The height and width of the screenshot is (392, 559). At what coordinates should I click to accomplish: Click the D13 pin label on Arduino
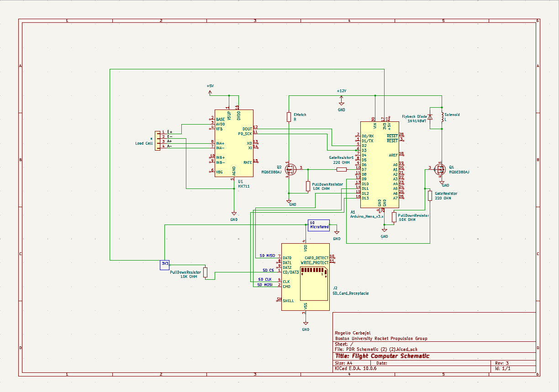coord(365,198)
